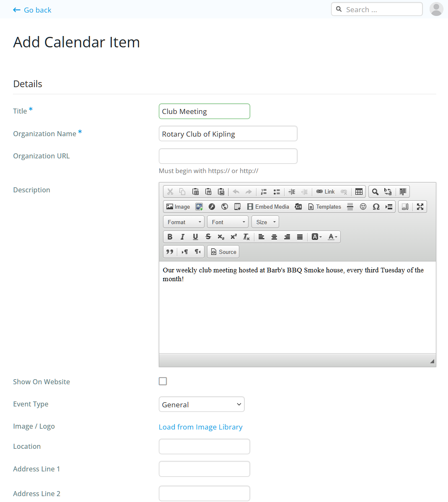
Task: Click the Embed Media toolbar item
Action: (x=268, y=207)
